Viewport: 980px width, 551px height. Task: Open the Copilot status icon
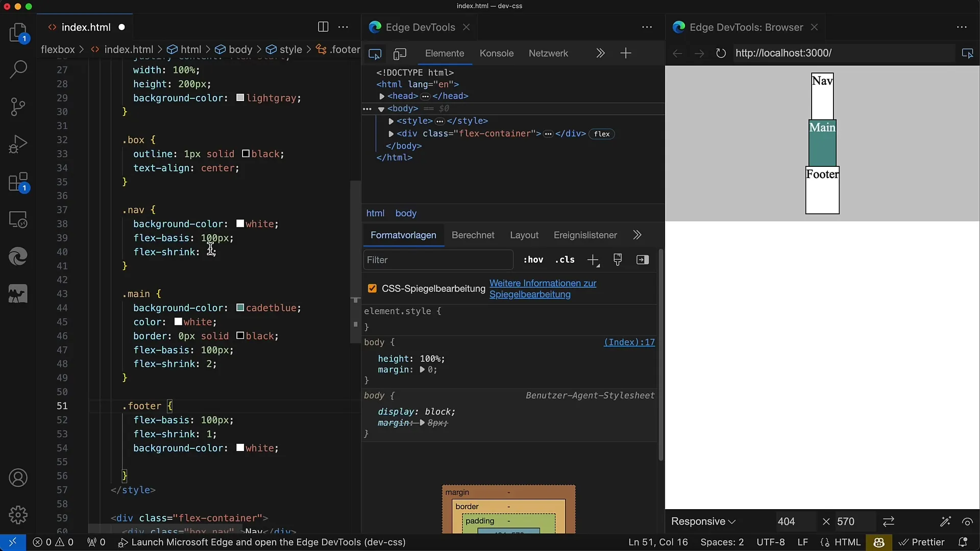click(879, 542)
